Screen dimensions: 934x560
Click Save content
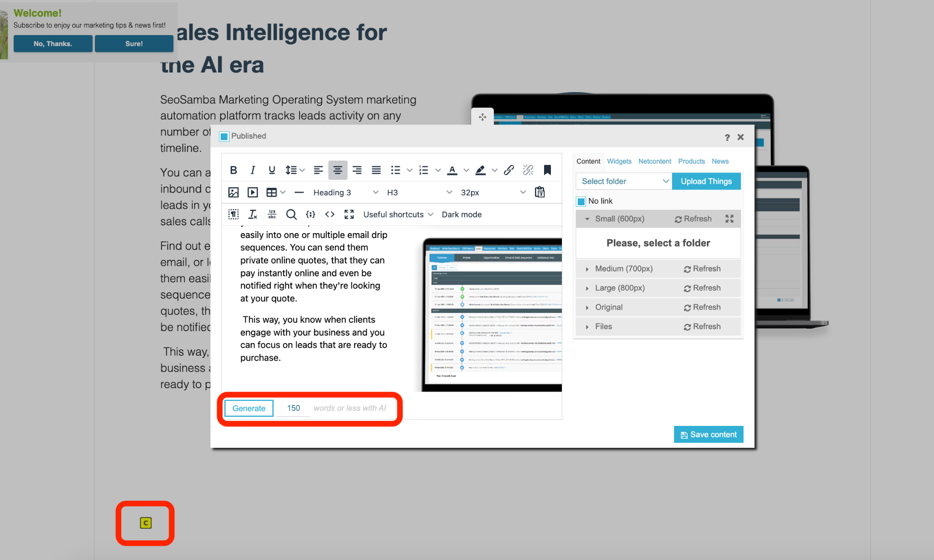click(x=708, y=434)
